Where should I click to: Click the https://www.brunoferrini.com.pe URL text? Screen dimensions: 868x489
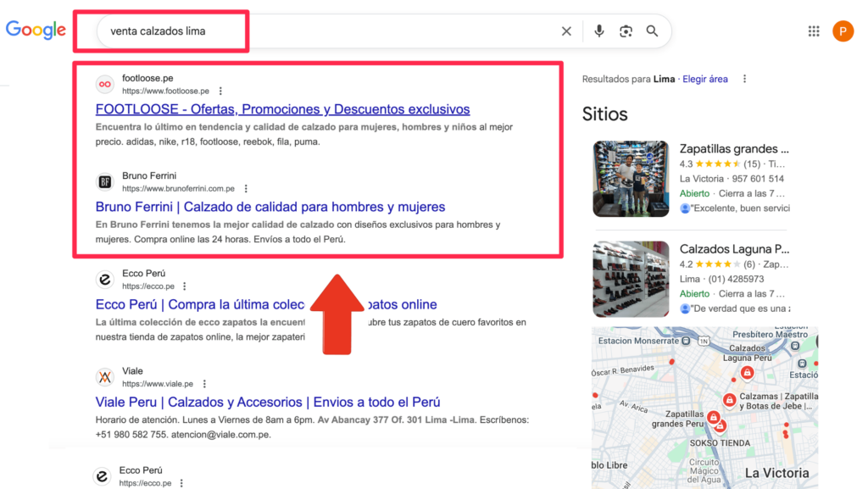178,189
